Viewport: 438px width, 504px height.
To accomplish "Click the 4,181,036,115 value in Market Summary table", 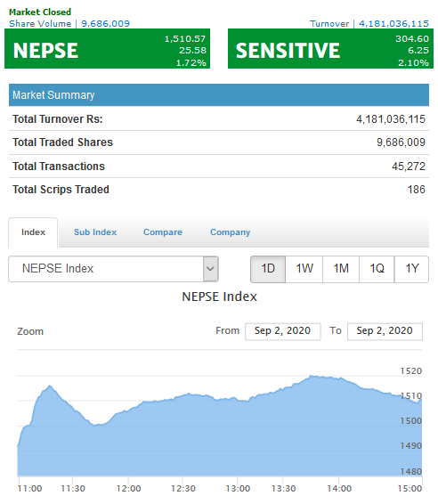I will (391, 119).
